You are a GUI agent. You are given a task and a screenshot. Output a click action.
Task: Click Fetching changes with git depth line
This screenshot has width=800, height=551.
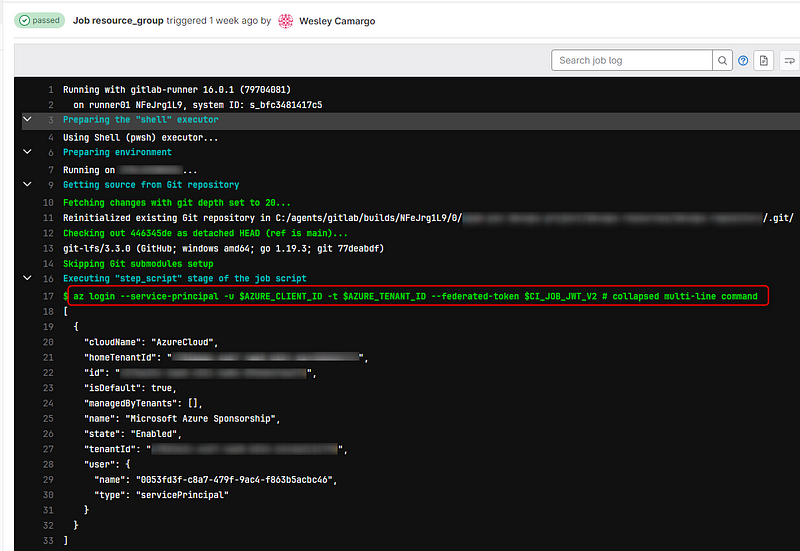pos(177,203)
